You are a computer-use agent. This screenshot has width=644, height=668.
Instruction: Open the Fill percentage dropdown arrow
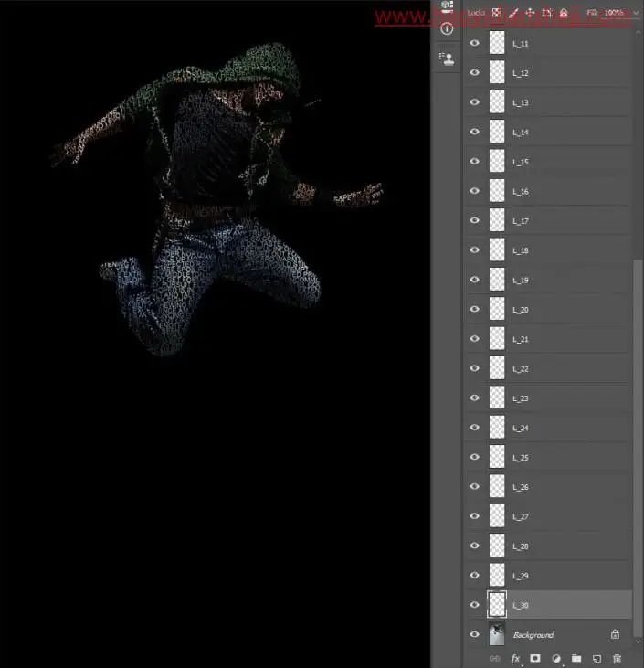coord(636,13)
